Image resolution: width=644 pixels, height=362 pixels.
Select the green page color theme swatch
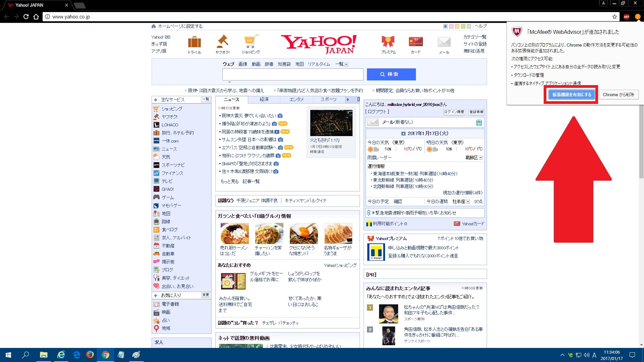tap(463, 26)
